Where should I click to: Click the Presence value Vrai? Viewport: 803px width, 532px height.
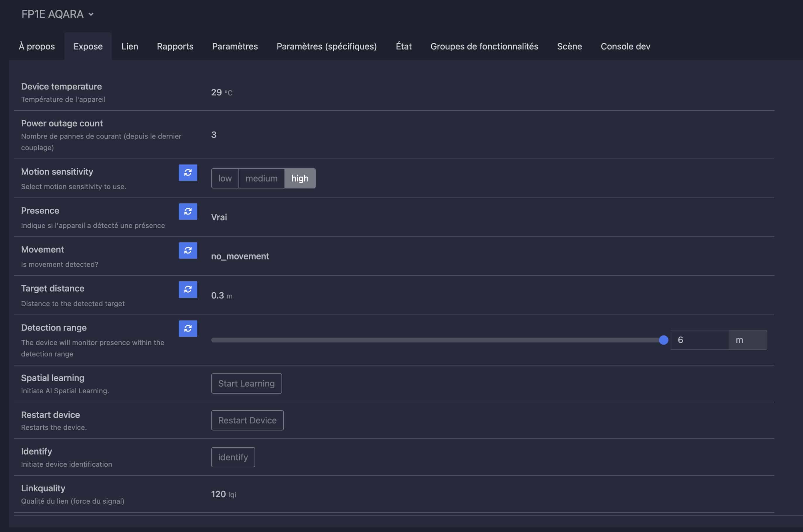tap(219, 217)
